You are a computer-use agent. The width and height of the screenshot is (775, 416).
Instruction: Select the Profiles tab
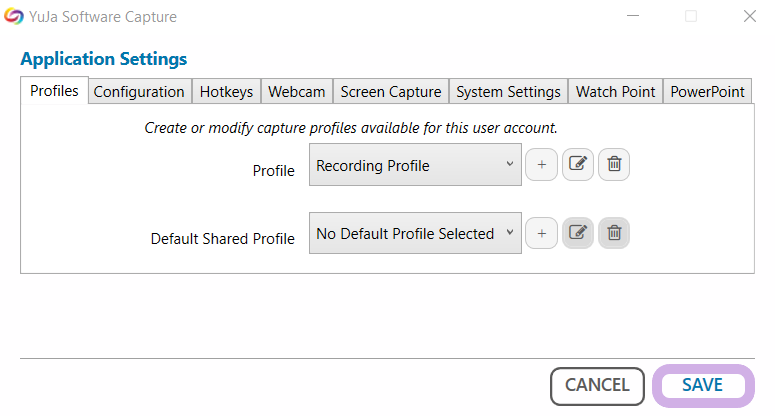54,90
